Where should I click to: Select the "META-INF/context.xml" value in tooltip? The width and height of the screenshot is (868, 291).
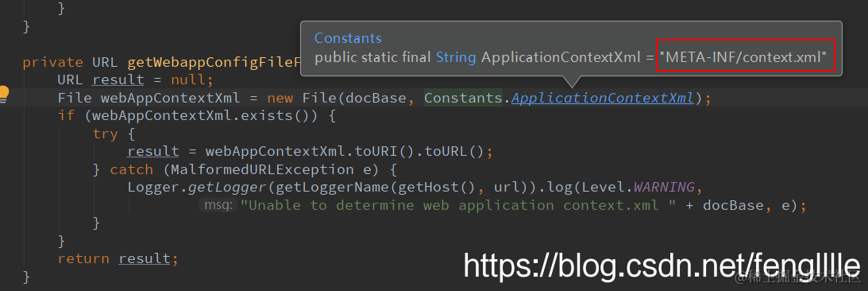745,57
